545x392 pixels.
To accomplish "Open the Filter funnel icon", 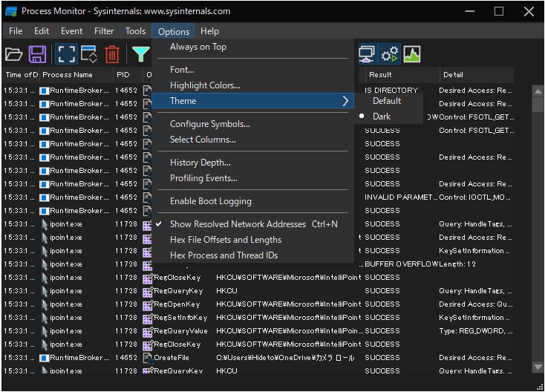I will 141,54.
